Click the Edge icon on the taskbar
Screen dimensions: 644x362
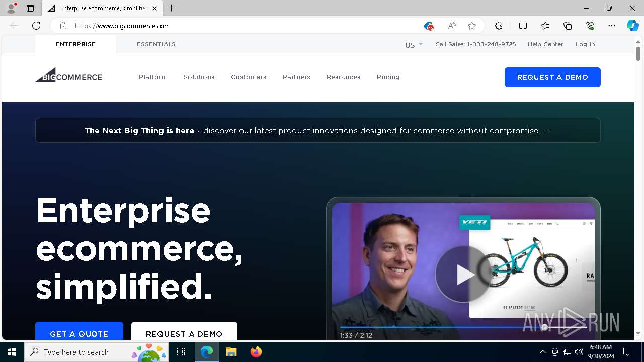tap(207, 352)
